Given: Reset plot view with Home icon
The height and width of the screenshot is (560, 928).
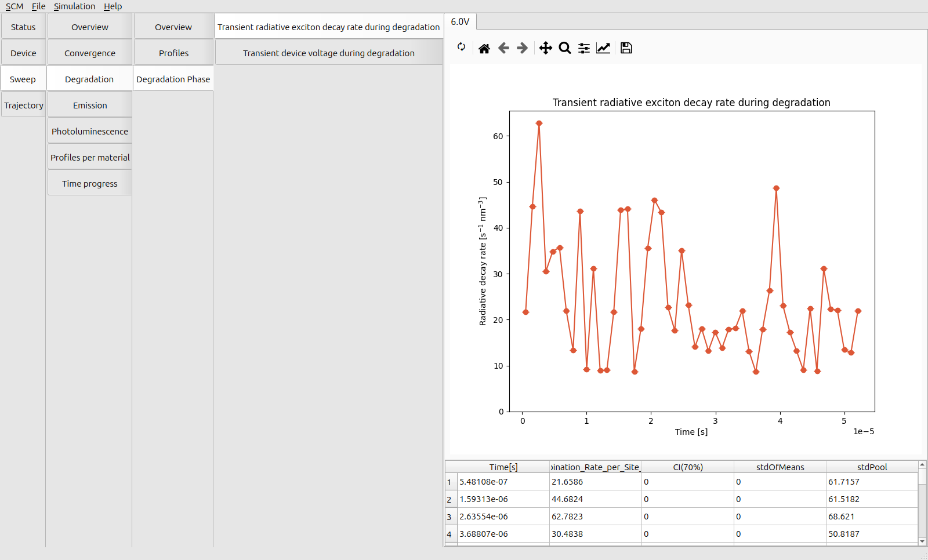Looking at the screenshot, I should tap(484, 48).
